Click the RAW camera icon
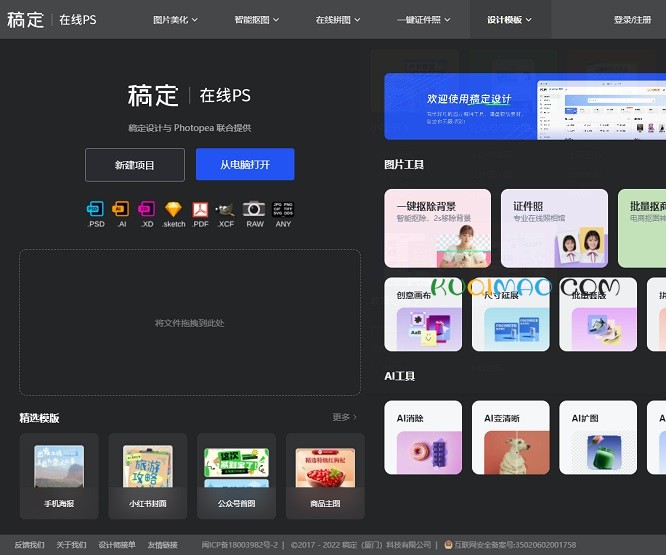The image size is (666, 555). 254,209
